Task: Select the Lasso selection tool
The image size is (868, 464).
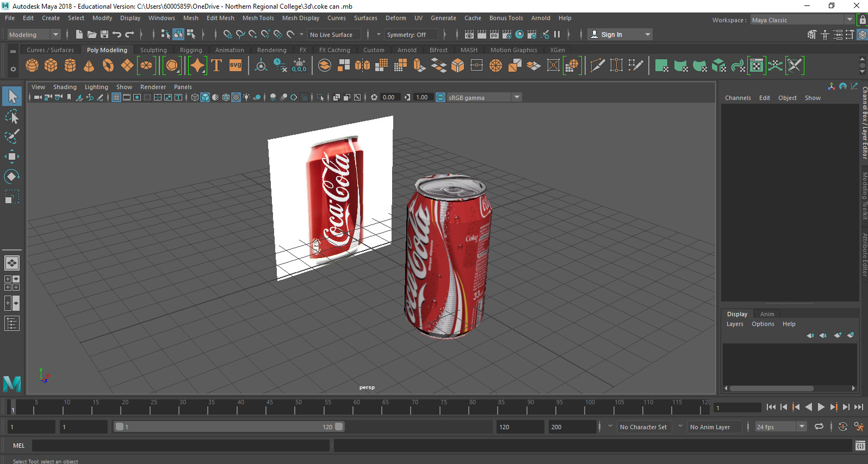Action: tap(11, 117)
